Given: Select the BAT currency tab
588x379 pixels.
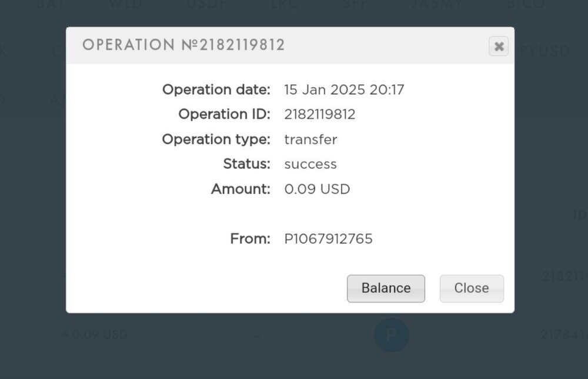Looking at the screenshot, I should (x=51, y=5).
